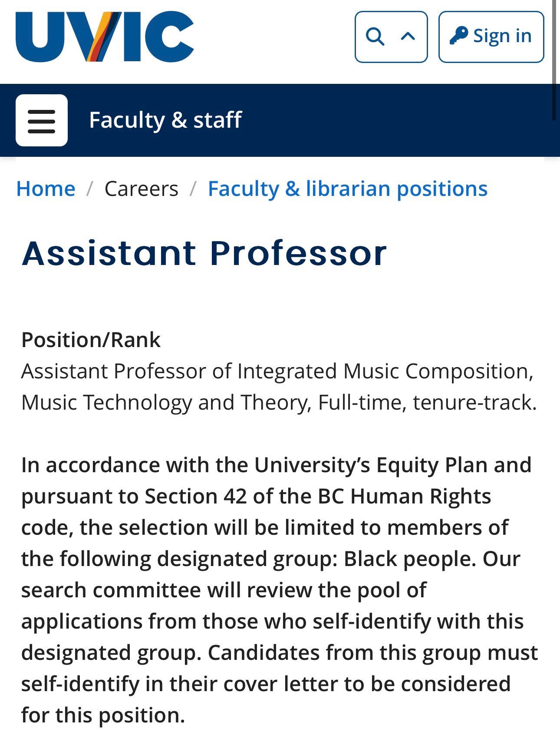
Task: Click the Careers breadcrumb item
Action: point(141,189)
